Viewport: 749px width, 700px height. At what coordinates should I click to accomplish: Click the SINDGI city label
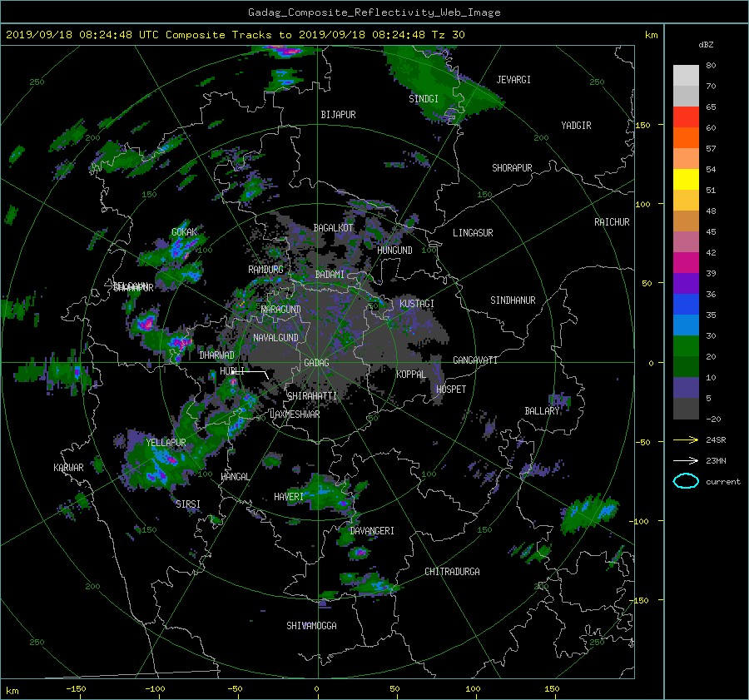[424, 99]
